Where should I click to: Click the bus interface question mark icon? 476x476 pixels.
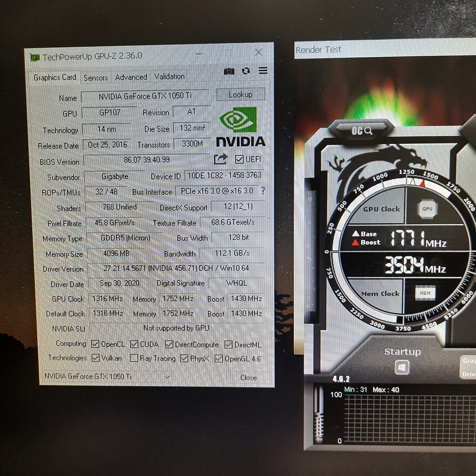coord(263,191)
